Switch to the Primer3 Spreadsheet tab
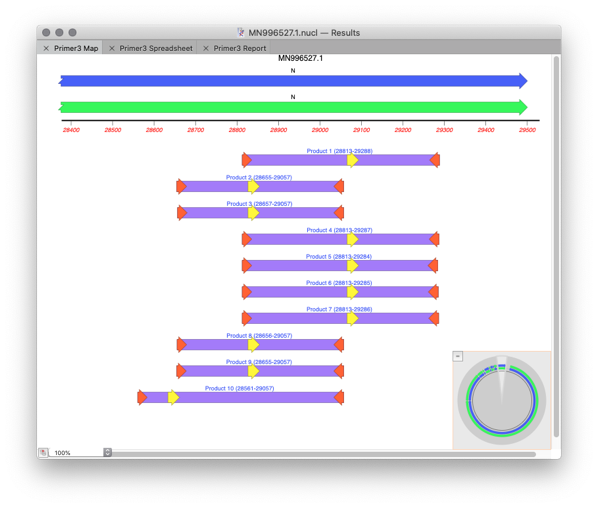Image resolution: width=598 pixels, height=508 pixels. pyautogui.click(x=156, y=48)
